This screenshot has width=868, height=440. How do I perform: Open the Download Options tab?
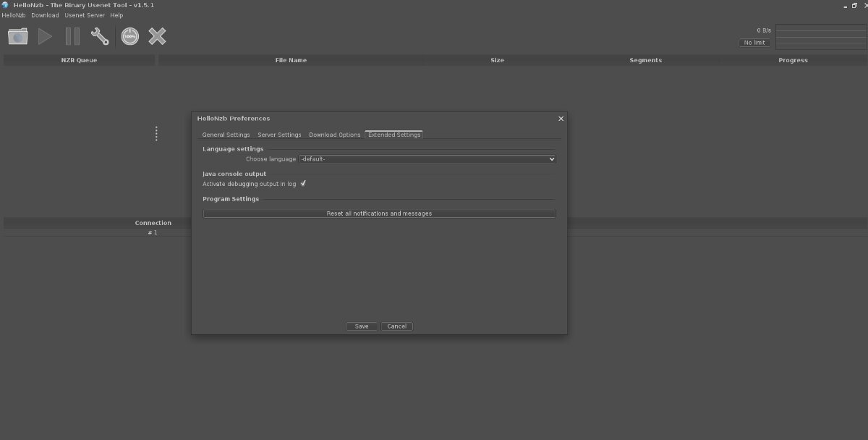coord(334,135)
